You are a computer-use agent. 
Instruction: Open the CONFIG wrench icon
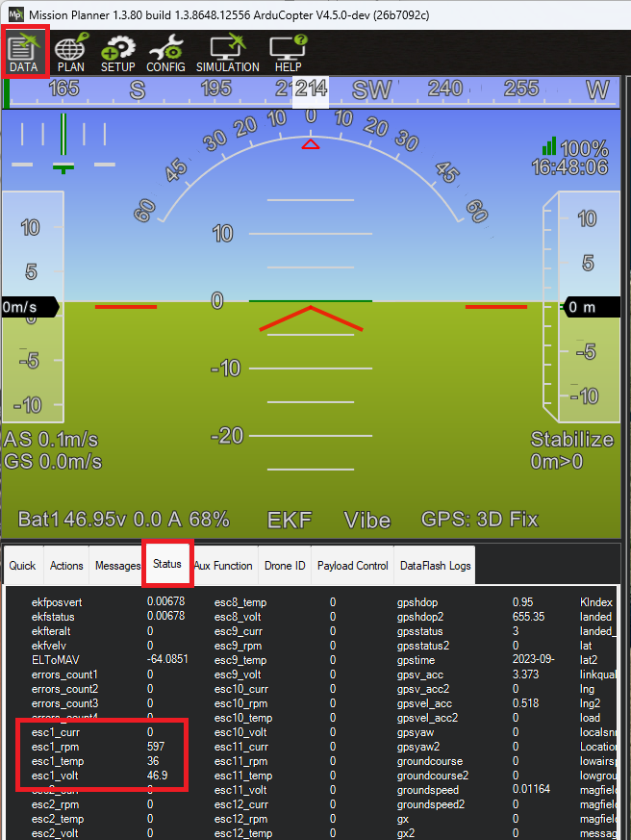[165, 52]
